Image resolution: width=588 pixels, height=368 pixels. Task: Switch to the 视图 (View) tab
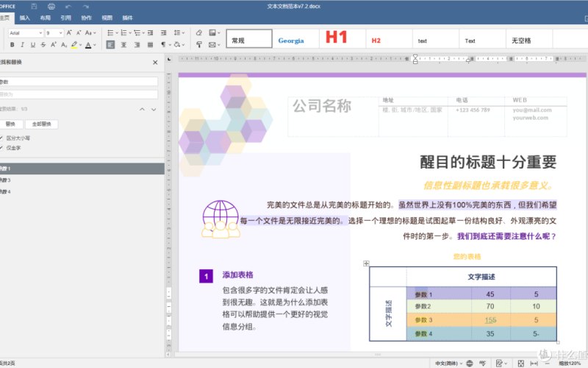point(107,18)
